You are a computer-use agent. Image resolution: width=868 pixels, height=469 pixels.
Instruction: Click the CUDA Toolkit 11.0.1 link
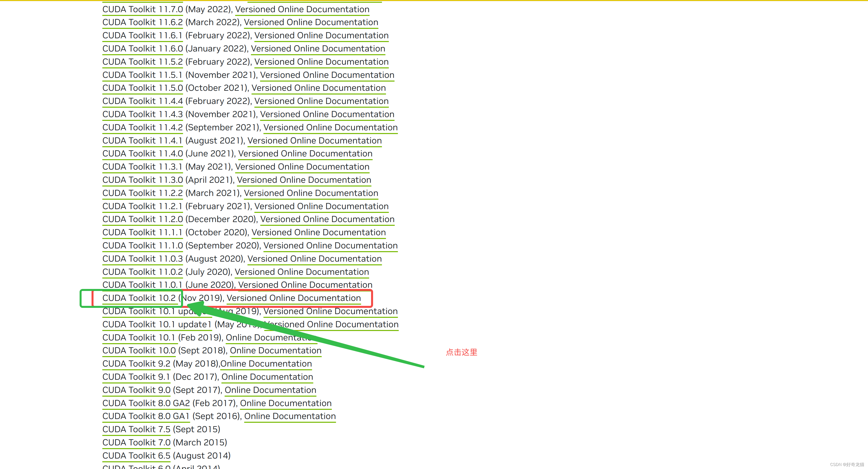143,285
